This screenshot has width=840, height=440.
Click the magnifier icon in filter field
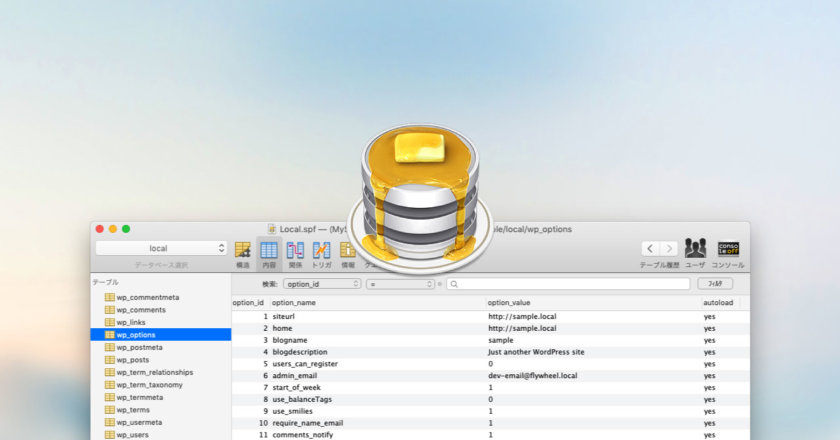click(454, 284)
